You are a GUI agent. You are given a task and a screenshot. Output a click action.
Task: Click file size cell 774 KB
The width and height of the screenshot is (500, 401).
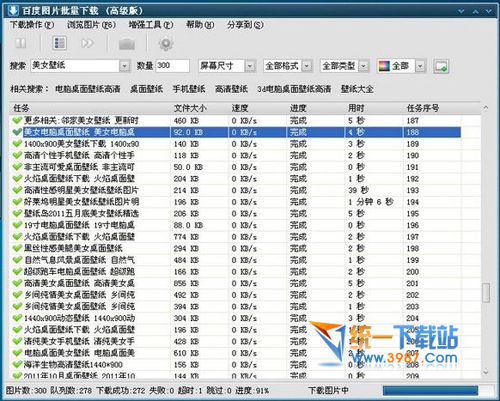[x=186, y=237]
